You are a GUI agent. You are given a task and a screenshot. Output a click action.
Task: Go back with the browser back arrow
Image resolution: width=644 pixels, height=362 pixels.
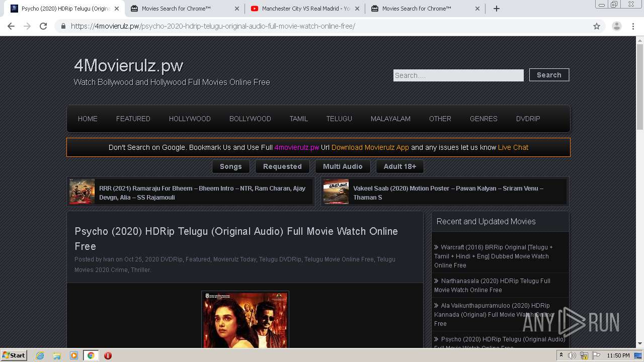[x=11, y=26]
